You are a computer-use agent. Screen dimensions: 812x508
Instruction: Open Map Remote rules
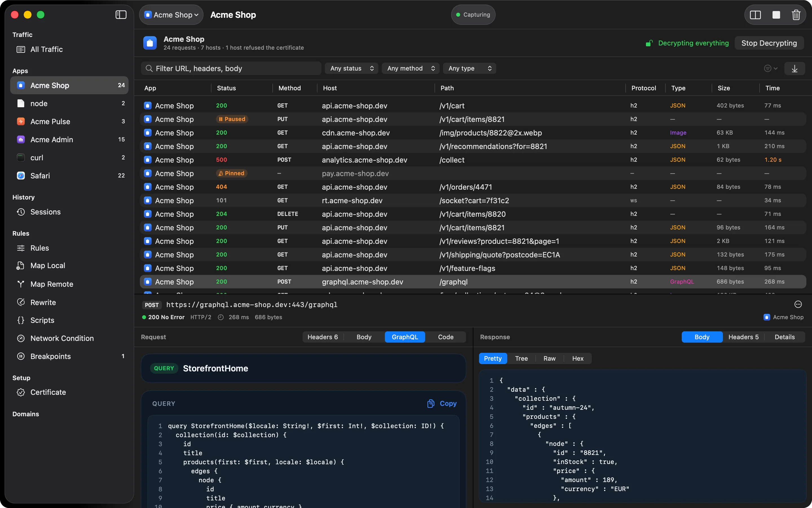click(x=69, y=284)
